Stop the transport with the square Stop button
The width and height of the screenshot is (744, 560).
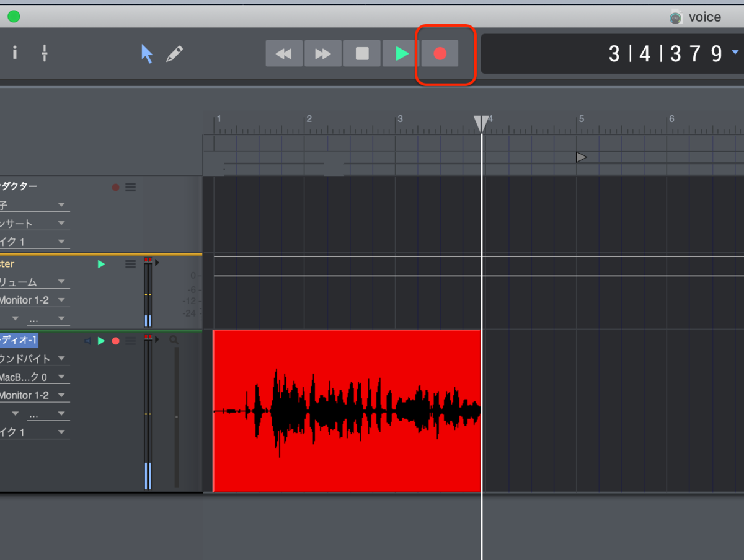(x=362, y=53)
